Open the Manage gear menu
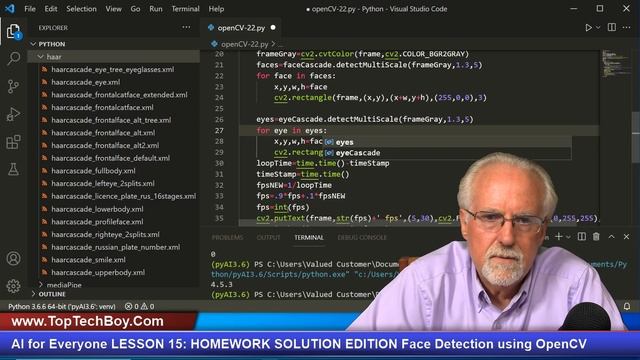 point(13,286)
